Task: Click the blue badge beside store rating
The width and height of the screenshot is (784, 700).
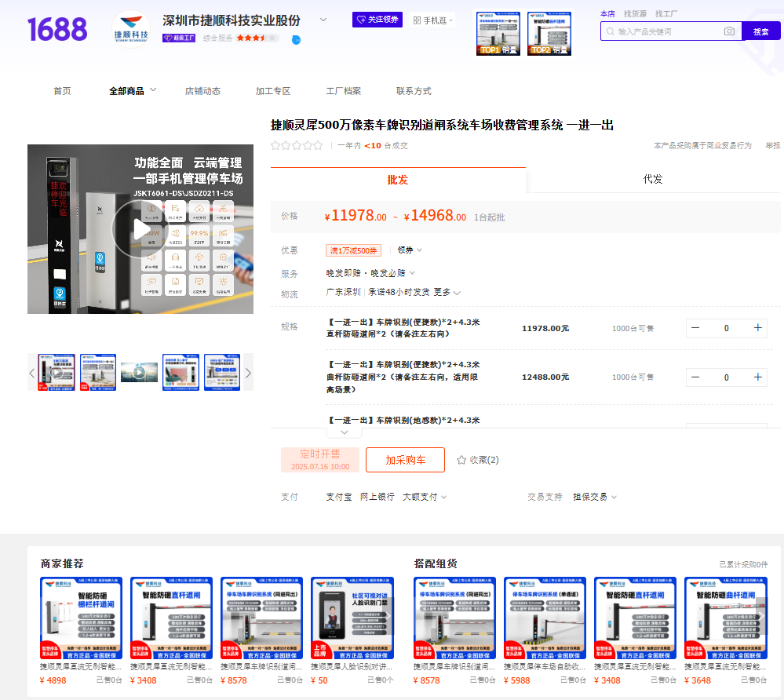Action: pos(296,40)
